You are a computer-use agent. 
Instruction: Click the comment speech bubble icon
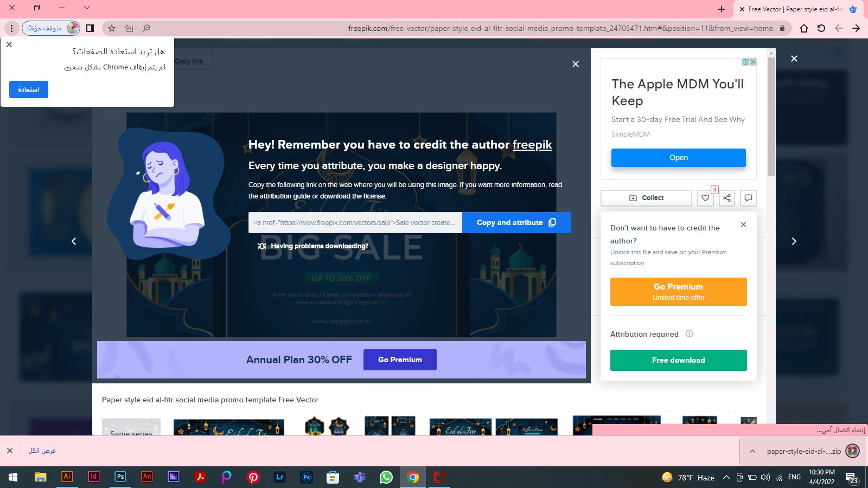coord(748,198)
